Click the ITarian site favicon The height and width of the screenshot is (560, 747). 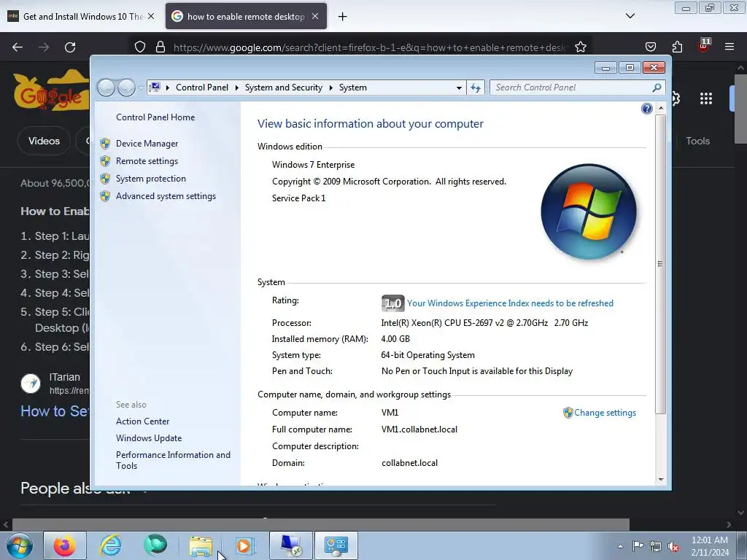pyautogui.click(x=31, y=384)
